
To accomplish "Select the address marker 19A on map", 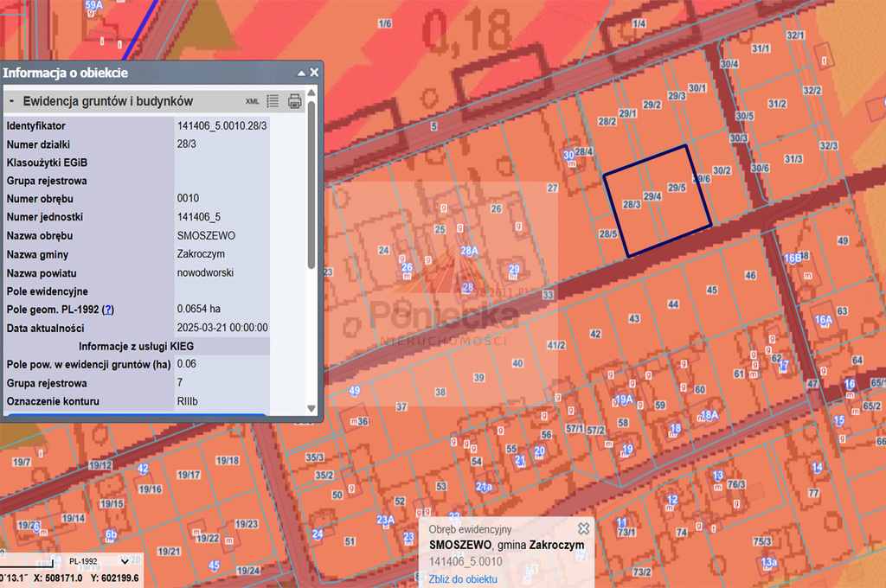I will tap(624, 399).
